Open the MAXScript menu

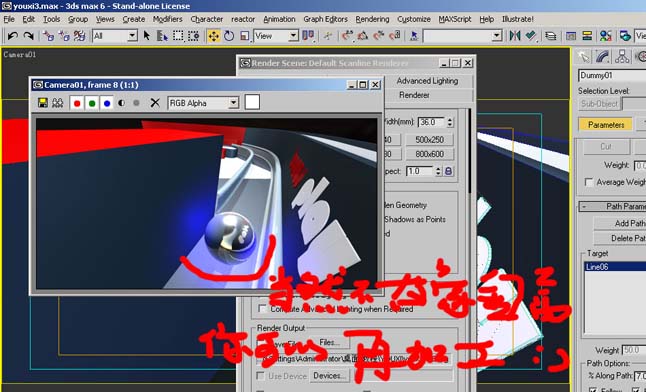455,19
